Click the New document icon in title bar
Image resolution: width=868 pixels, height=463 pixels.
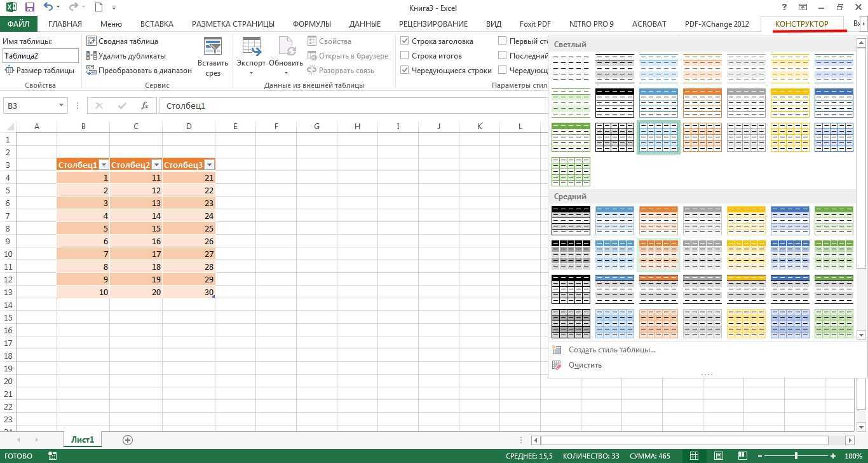98,8
